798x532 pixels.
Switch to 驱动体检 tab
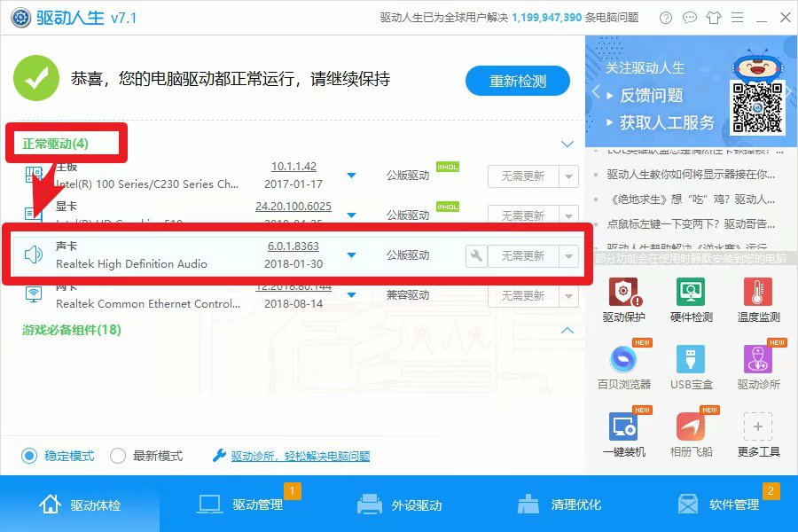[80, 504]
